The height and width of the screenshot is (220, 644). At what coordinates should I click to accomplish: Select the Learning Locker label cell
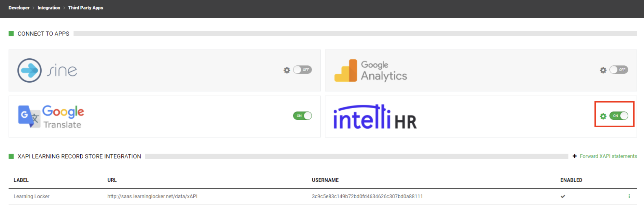click(32, 196)
